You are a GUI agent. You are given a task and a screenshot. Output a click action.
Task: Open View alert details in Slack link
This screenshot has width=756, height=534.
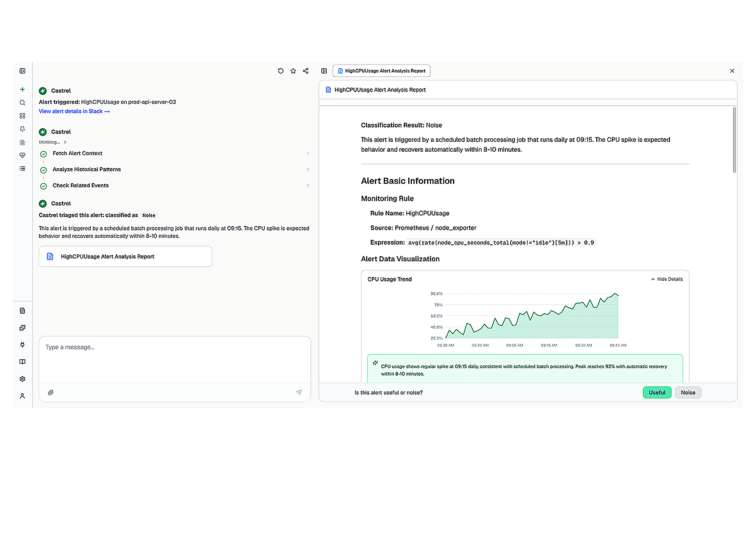pos(74,111)
